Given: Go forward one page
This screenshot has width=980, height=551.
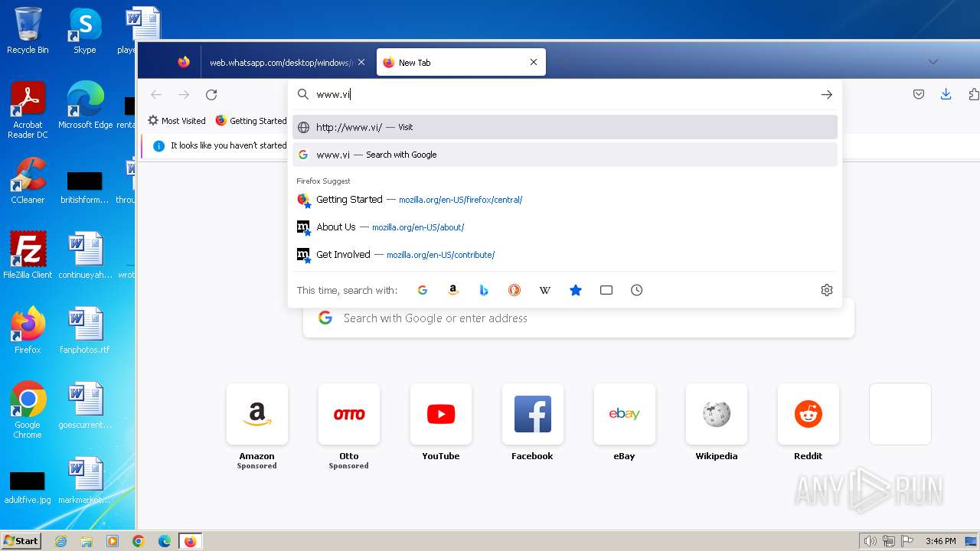Looking at the screenshot, I should click(184, 95).
